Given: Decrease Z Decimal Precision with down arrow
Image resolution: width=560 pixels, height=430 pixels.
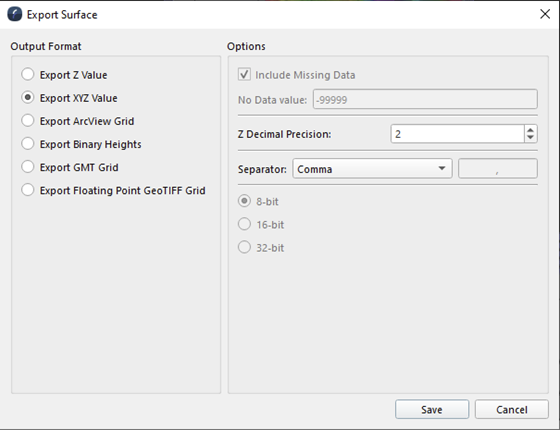Looking at the screenshot, I should 531,138.
